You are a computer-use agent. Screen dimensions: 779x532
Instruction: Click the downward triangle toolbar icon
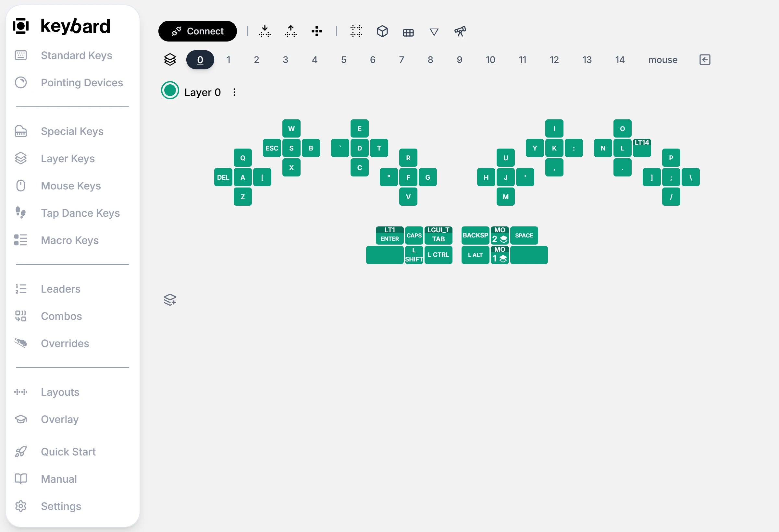pyautogui.click(x=434, y=32)
